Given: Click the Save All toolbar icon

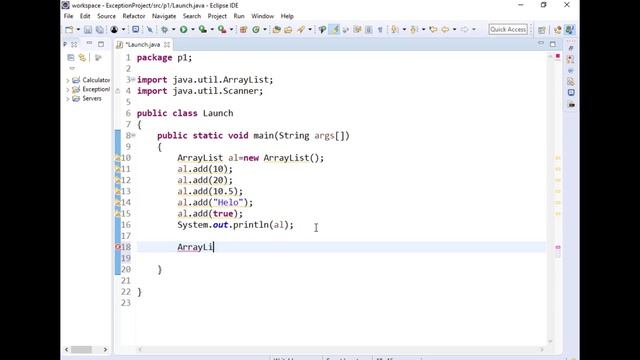Looking at the screenshot, I should (99, 29).
